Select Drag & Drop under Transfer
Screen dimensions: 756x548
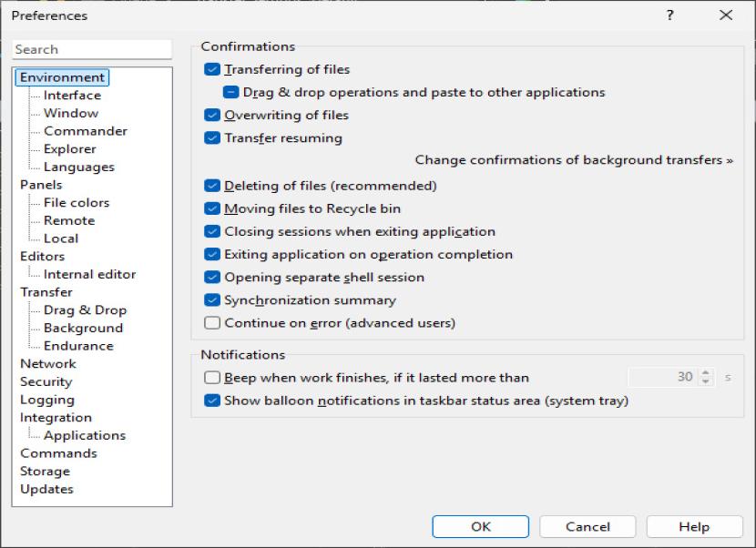tap(85, 310)
